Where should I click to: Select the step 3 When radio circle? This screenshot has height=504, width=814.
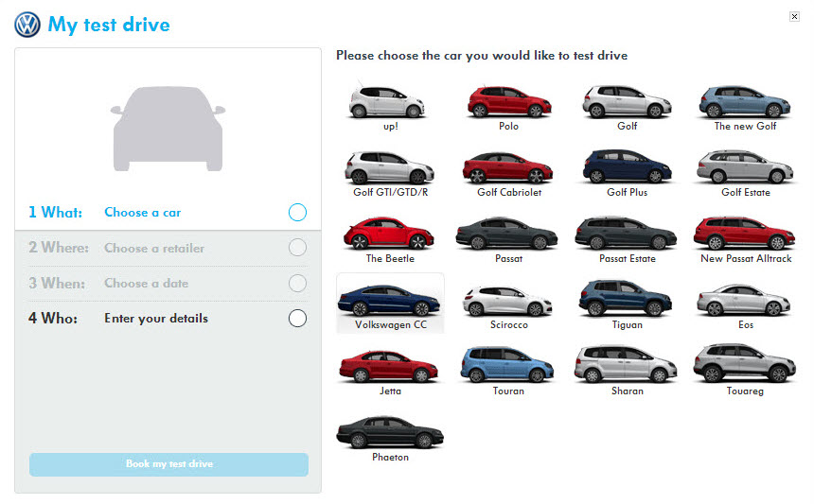pyautogui.click(x=297, y=283)
